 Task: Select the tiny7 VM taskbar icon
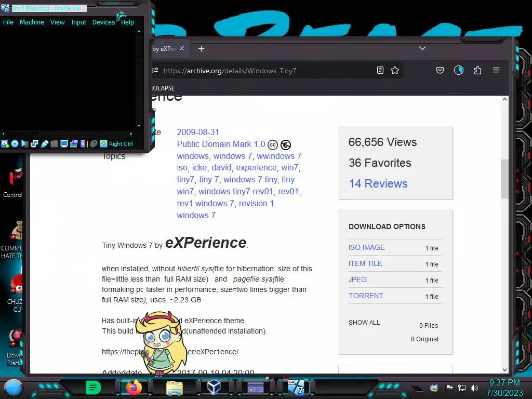(x=296, y=388)
